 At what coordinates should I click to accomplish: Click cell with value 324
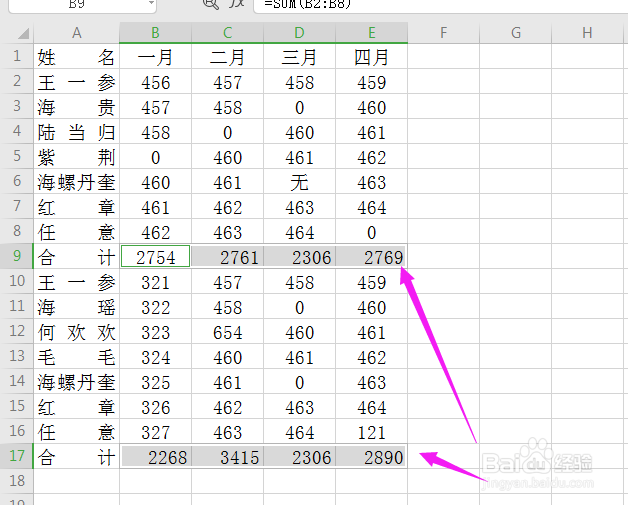click(x=155, y=356)
